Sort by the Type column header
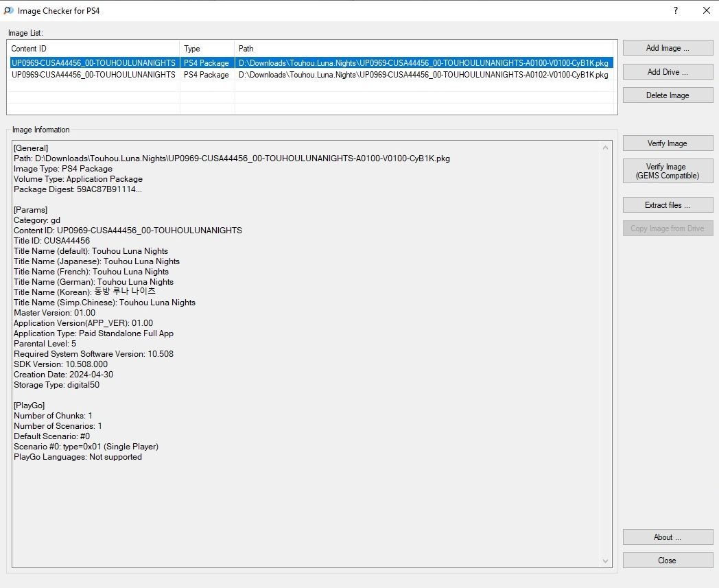This screenshot has width=719, height=588. (x=207, y=49)
